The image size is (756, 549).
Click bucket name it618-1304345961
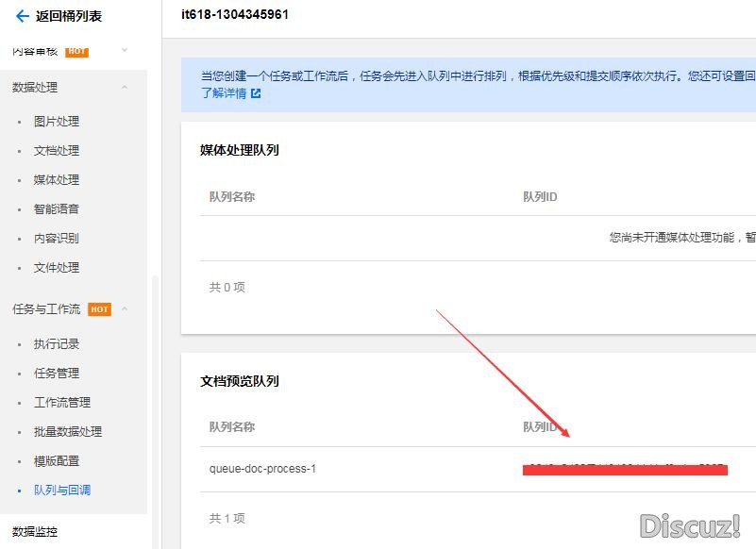pyautogui.click(x=235, y=14)
